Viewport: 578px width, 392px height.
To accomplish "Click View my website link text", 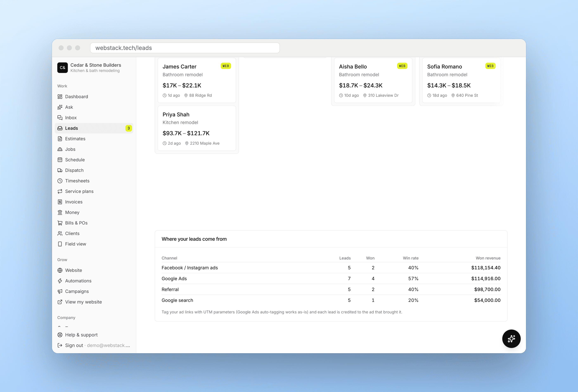I will [x=83, y=302].
